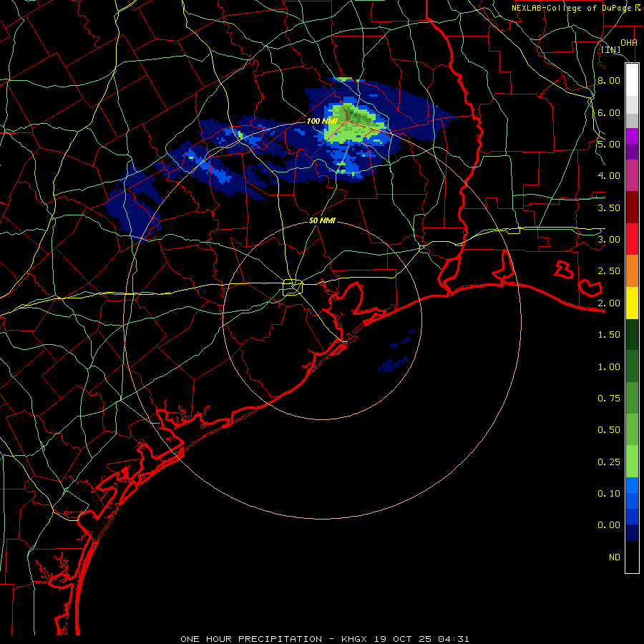Screen dimensions: 644x644
Task: Click the 04:31 timestamp in the caption
Action: coord(454,639)
